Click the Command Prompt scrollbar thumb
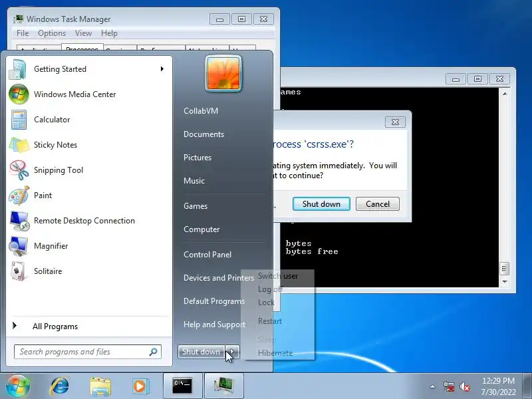This screenshot has width=532, height=399. pos(505,269)
